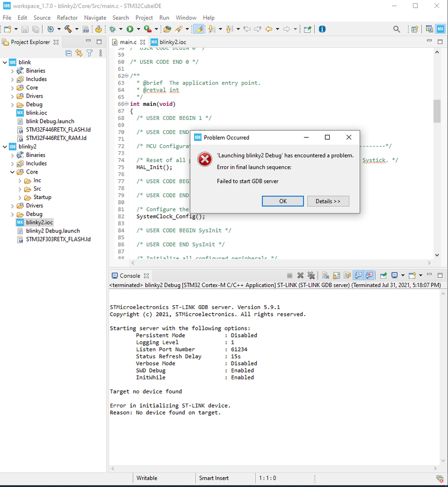Open the Open Console dropdown arrow
Viewport: 448px width, 487px height.
tap(421, 275)
